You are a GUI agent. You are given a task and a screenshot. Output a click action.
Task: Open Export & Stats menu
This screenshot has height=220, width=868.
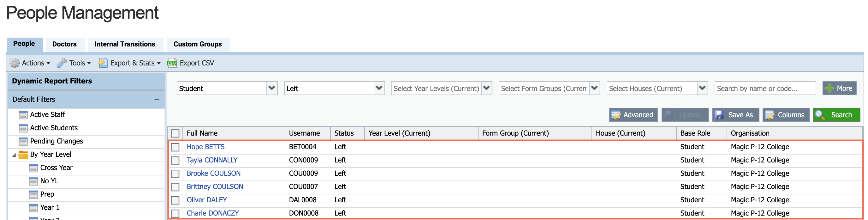point(129,63)
